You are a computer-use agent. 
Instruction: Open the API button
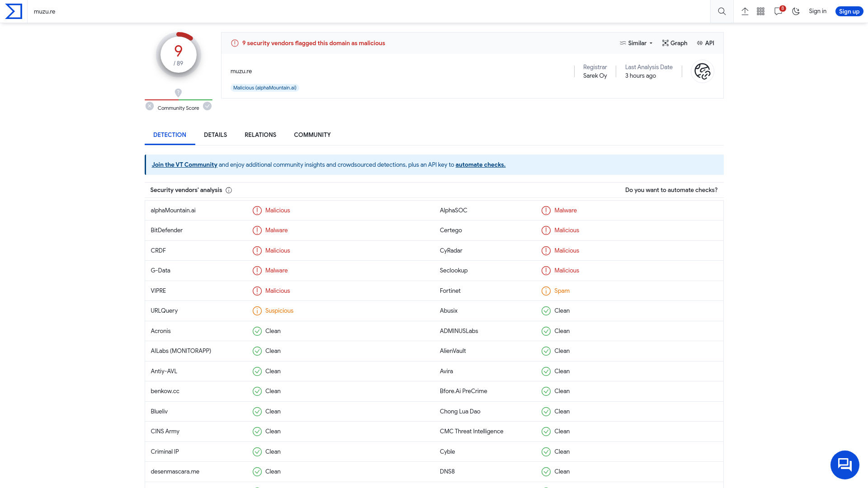point(706,43)
